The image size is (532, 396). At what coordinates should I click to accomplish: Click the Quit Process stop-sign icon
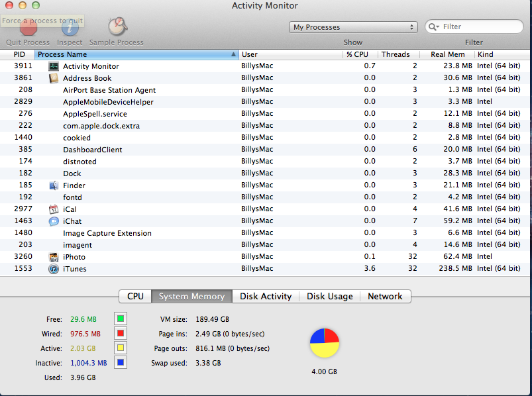click(x=28, y=27)
